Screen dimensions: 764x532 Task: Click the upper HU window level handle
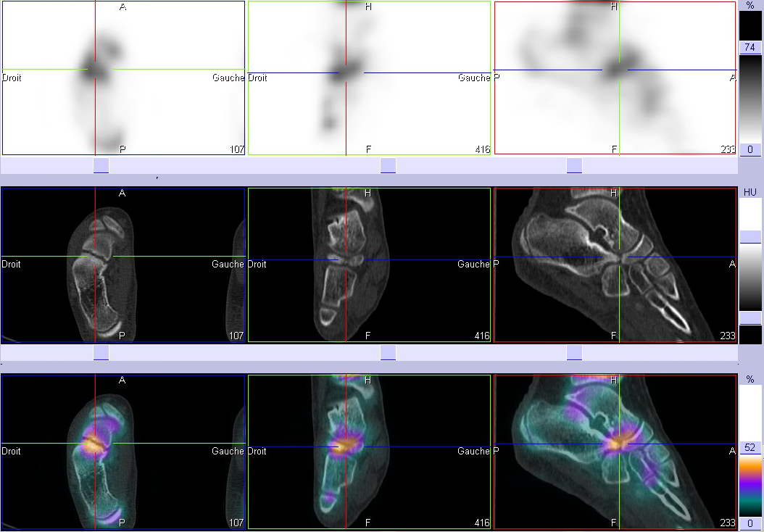click(x=750, y=237)
